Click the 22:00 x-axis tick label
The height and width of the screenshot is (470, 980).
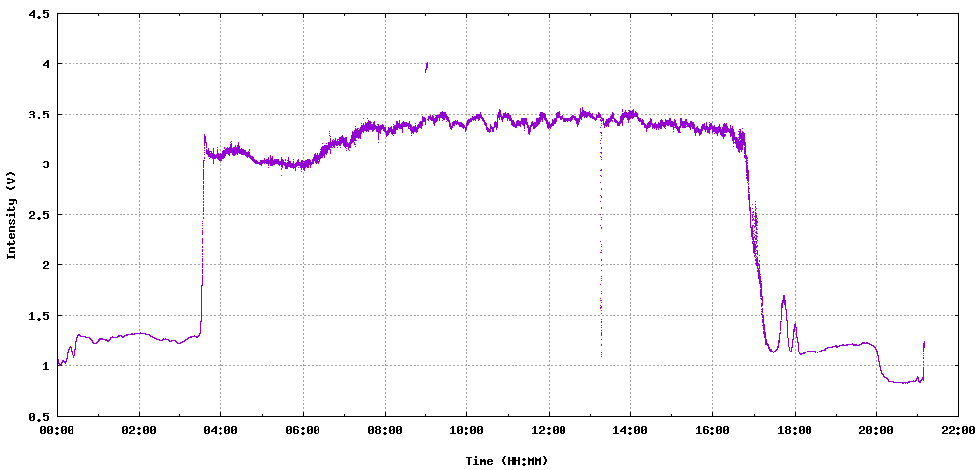click(957, 430)
